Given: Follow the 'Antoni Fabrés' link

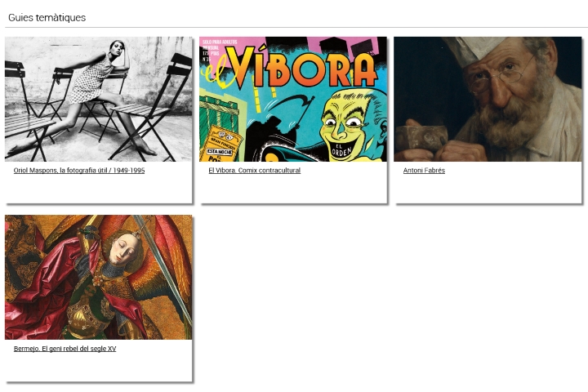Looking at the screenshot, I should point(424,171).
